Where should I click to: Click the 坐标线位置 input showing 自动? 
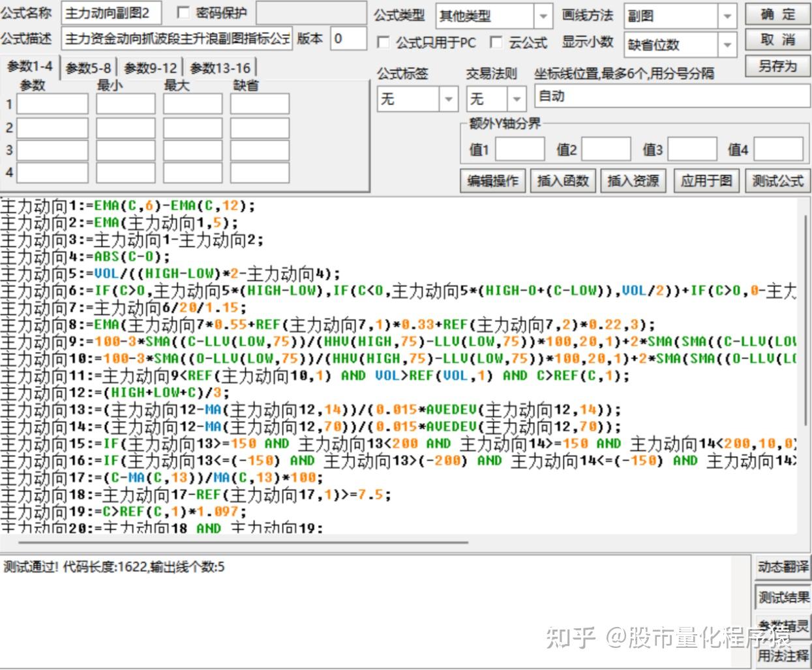click(x=672, y=96)
